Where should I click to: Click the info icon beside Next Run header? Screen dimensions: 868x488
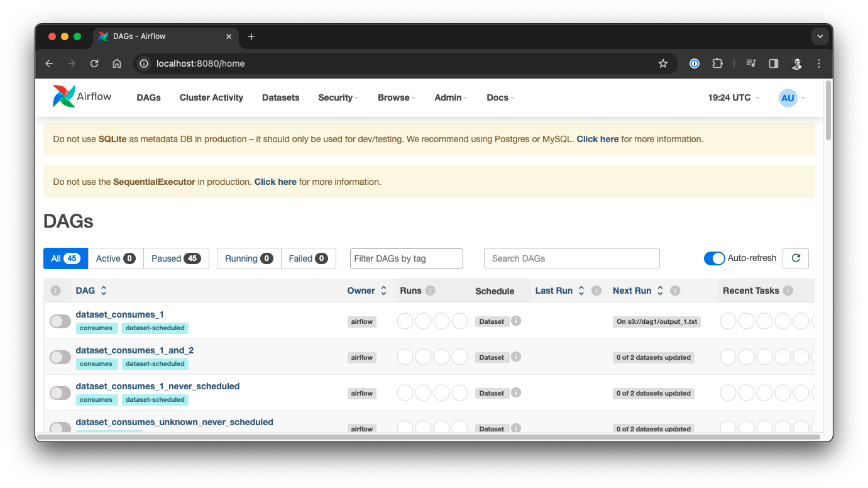(x=675, y=291)
